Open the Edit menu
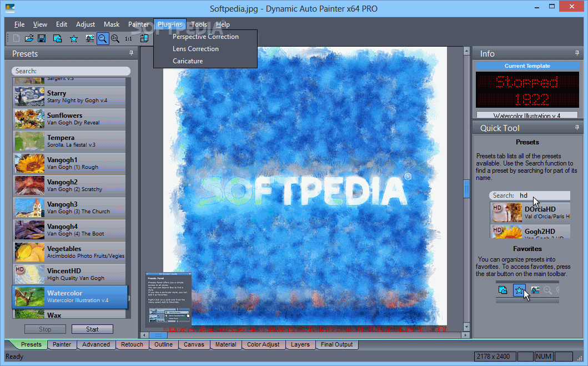 point(62,24)
